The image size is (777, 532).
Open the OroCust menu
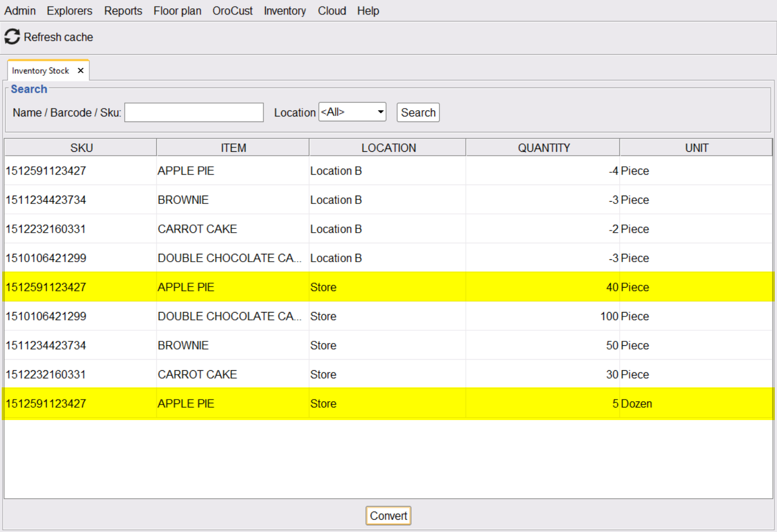coord(232,11)
